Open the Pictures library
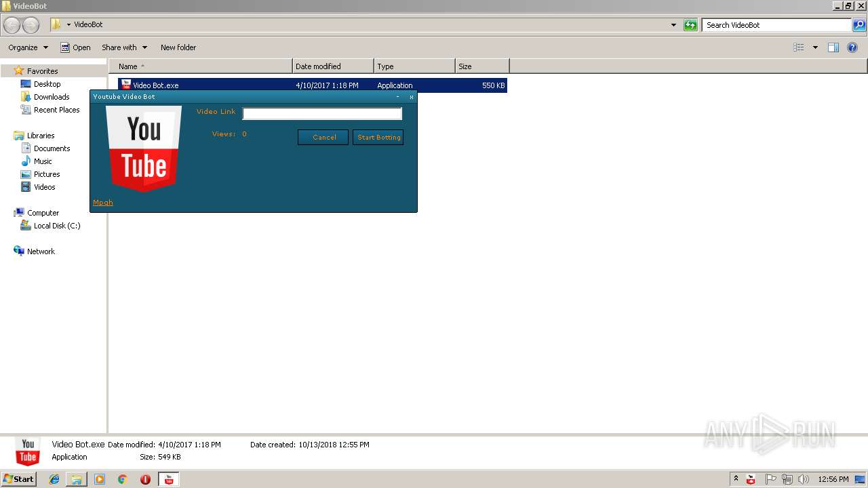 click(x=47, y=174)
